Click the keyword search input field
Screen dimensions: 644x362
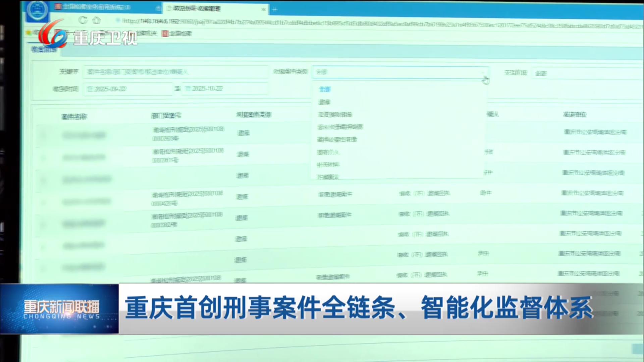pyautogui.click(x=176, y=72)
